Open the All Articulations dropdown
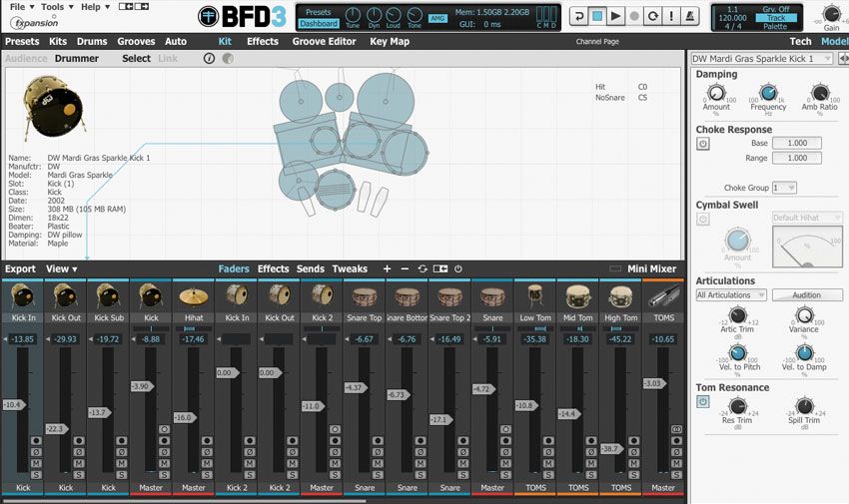The width and height of the screenshot is (849, 504). 731,295
